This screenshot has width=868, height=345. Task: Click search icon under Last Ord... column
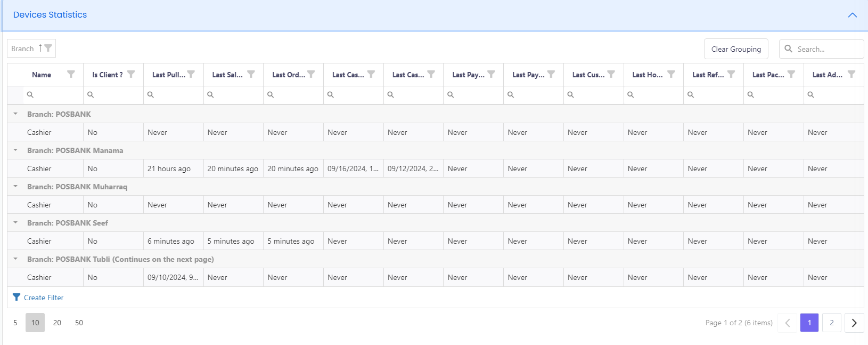pos(271,94)
